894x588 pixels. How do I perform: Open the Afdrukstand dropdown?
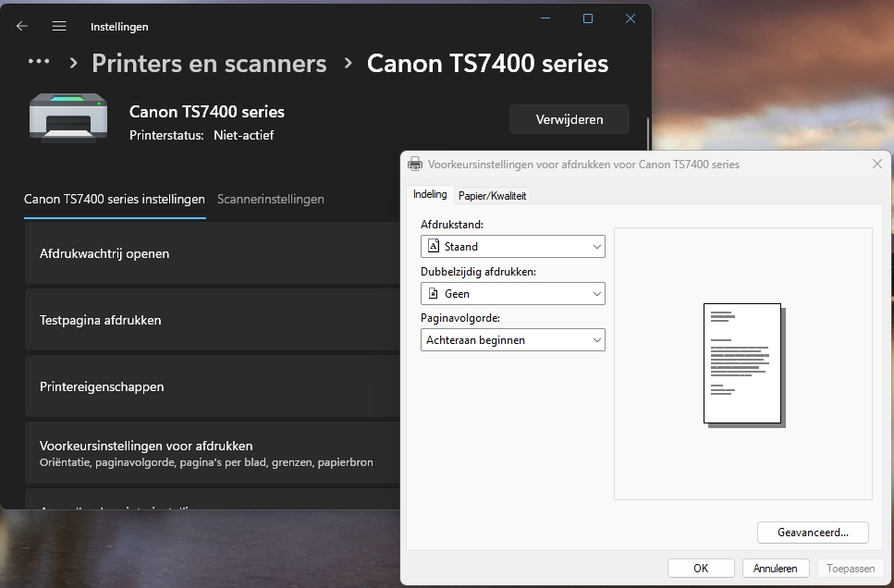pos(512,247)
